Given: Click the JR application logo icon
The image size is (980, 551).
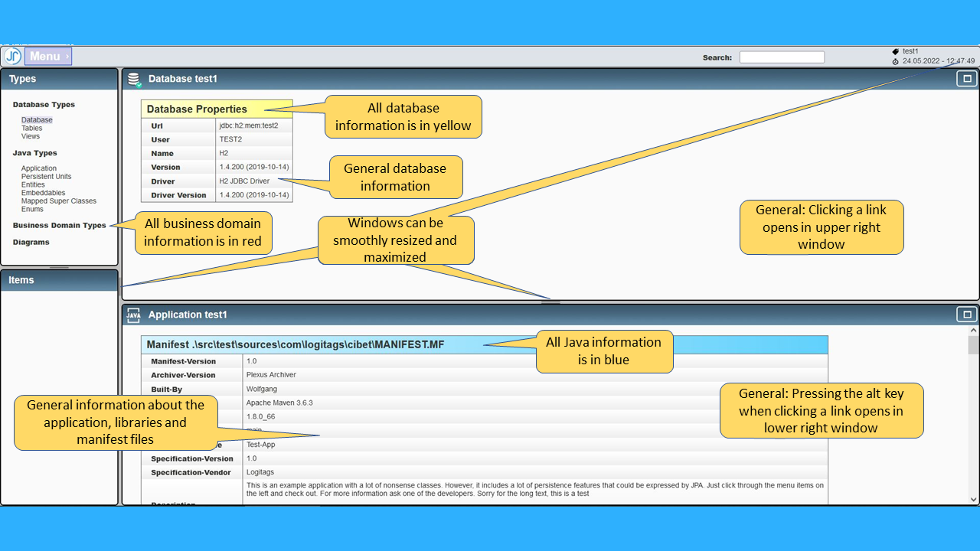Looking at the screenshot, I should 12,56.
